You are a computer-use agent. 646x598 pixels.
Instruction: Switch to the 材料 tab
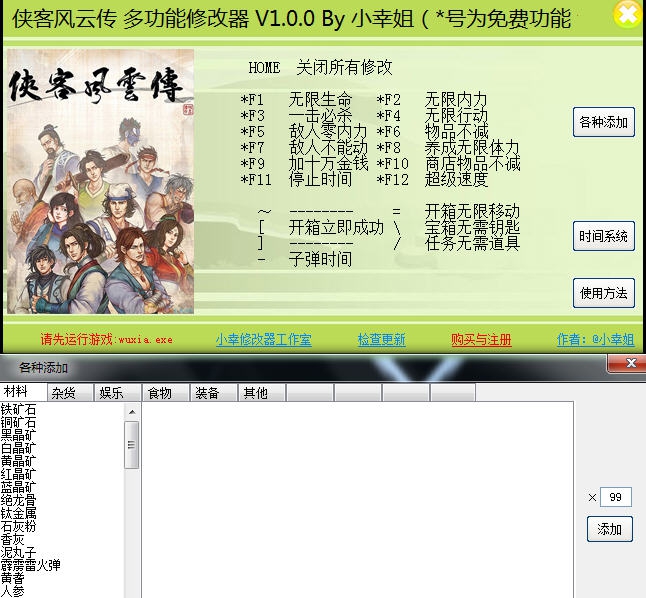[x=23, y=392]
